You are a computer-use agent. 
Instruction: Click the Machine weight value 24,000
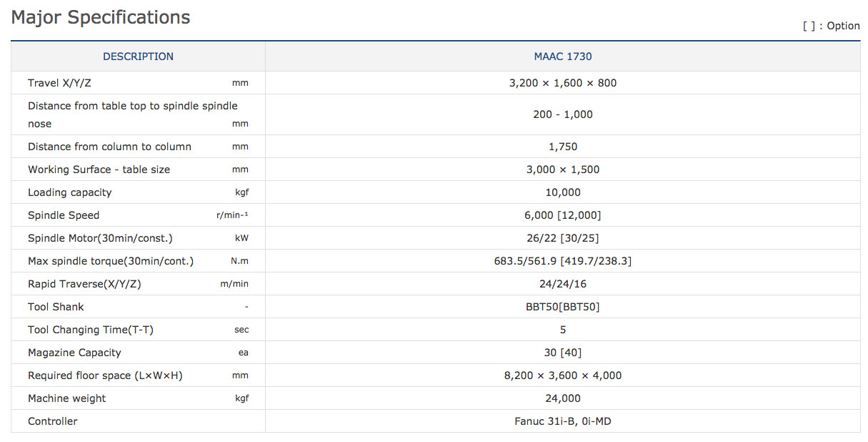(x=562, y=398)
